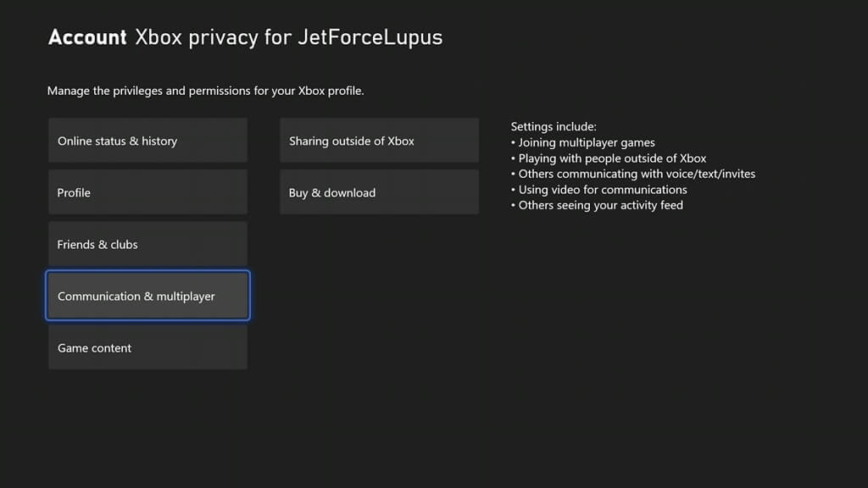Open Online status & history settings
Screen dimensions: 868x488
[x=147, y=141]
